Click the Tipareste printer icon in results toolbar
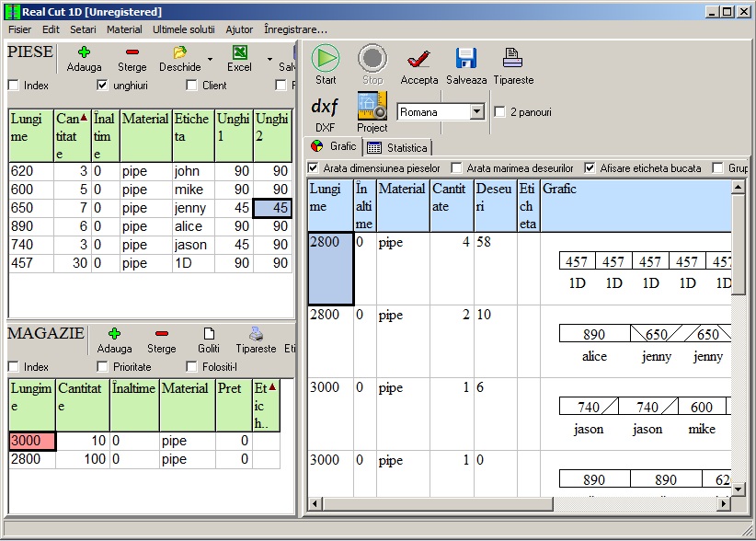Screen dimensions: 756x541 pyautogui.click(x=512, y=59)
